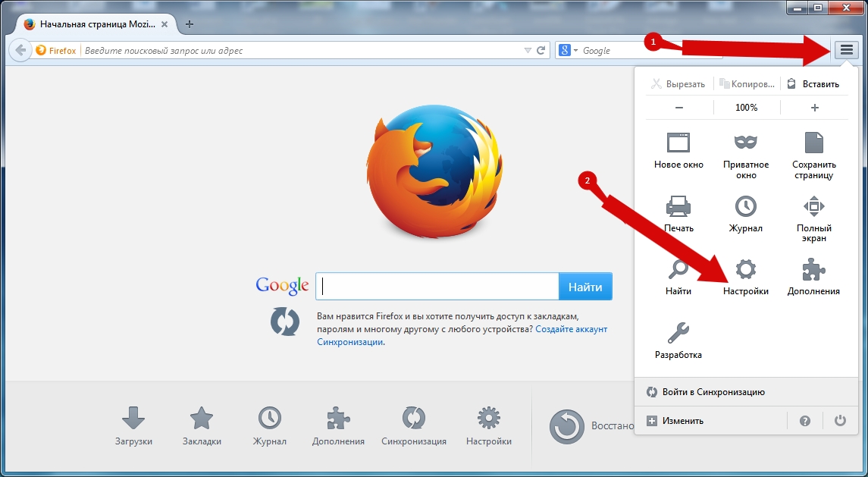Image resolution: width=868 pixels, height=477 pixels.
Task: Click Копировать in the menu panel
Action: 747,84
